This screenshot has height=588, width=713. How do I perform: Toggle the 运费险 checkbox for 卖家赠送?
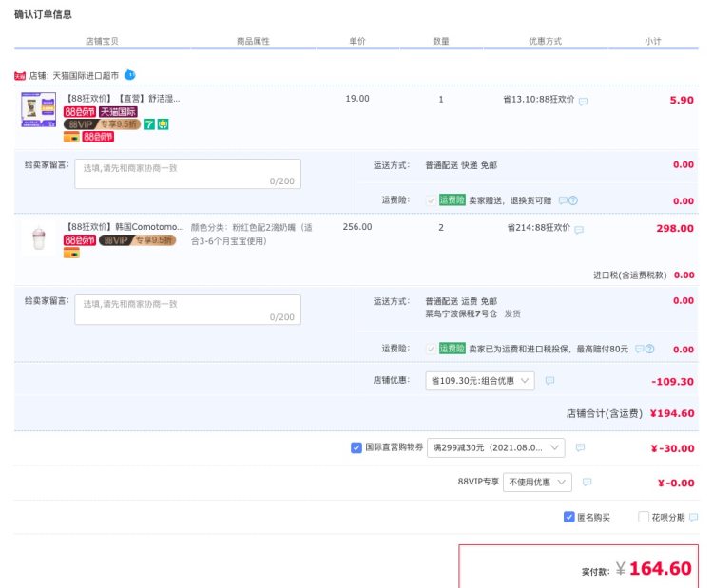(x=431, y=200)
